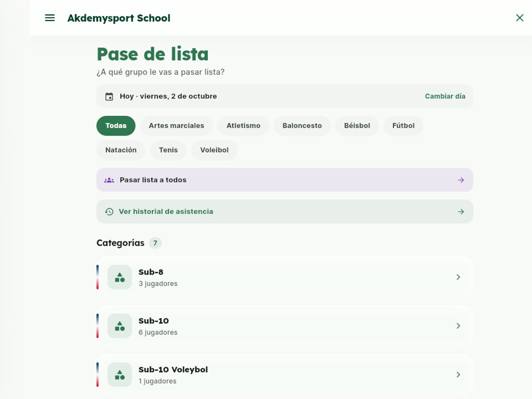Click the Sub-10 Voleybol shapes icon

120,375
